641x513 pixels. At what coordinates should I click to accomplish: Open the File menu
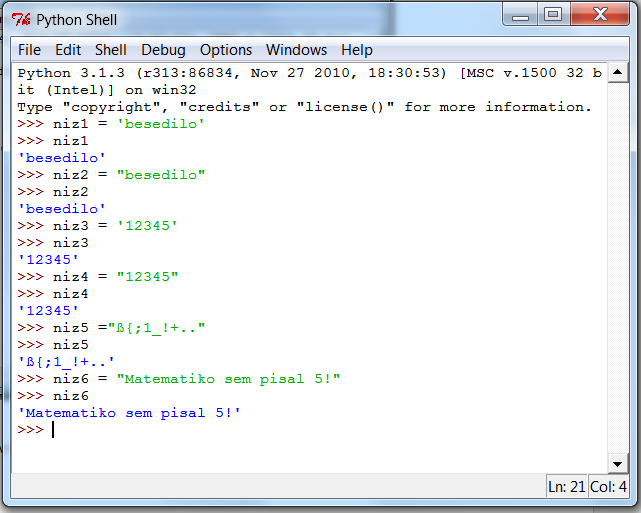(x=29, y=50)
